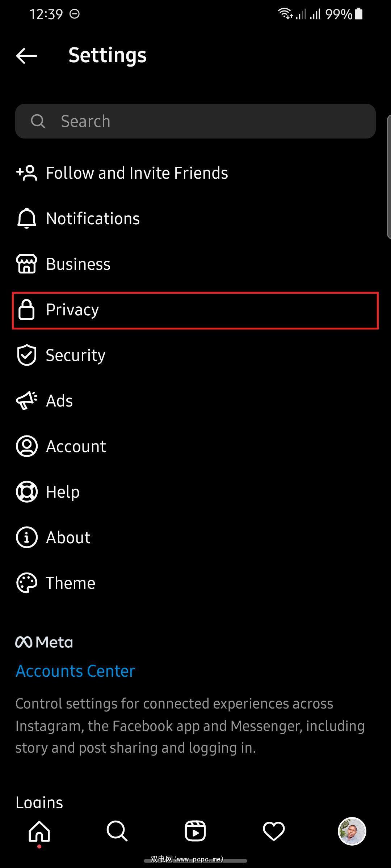Click the add-person Follow and Invite icon
The height and width of the screenshot is (868, 391).
click(x=27, y=173)
